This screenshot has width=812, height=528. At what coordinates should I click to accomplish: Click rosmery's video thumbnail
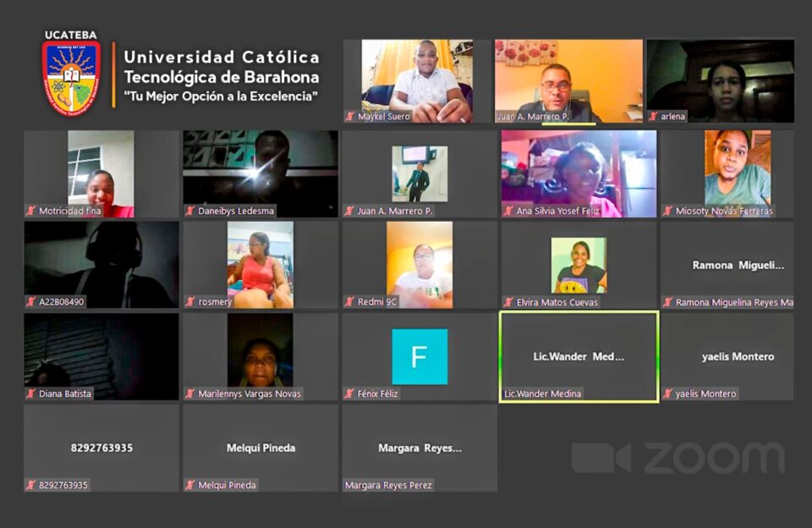coord(260,264)
